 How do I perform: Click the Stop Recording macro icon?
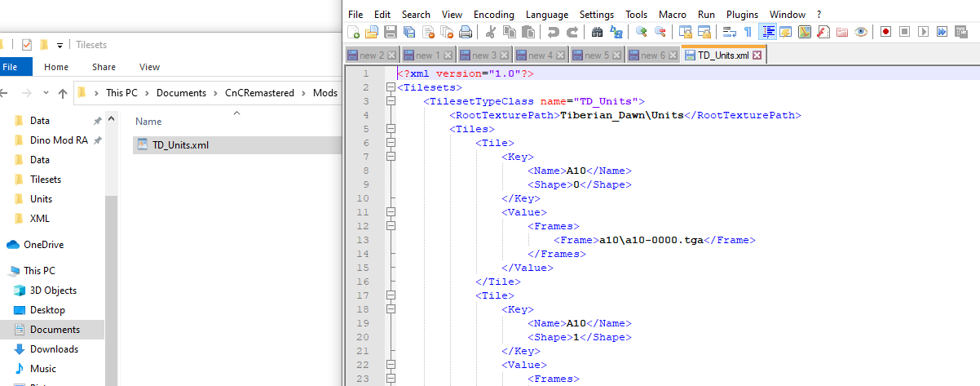905,32
